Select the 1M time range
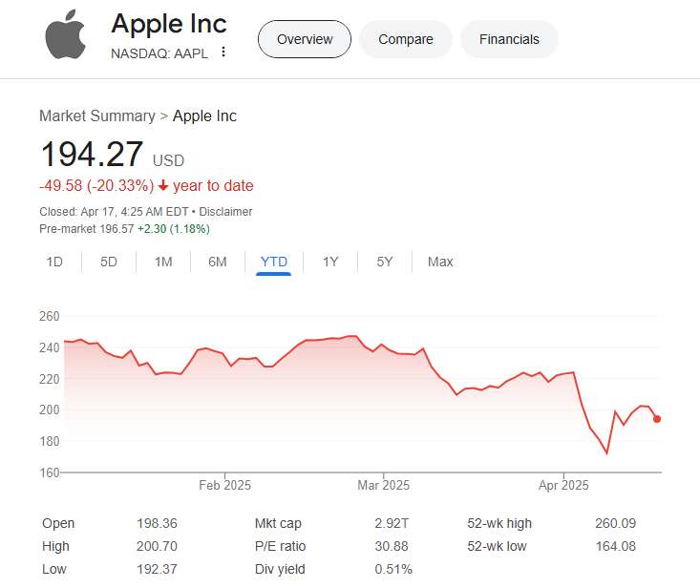Viewport: 700px width, 588px height. click(163, 262)
